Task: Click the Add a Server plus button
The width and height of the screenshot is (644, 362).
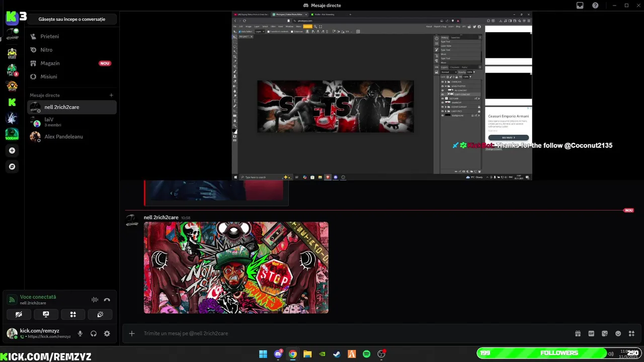Action: [x=12, y=150]
